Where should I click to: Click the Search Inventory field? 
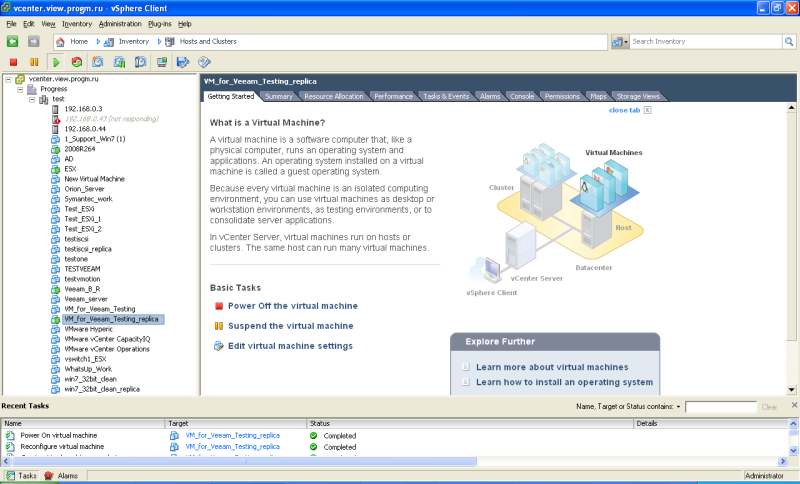click(706, 42)
